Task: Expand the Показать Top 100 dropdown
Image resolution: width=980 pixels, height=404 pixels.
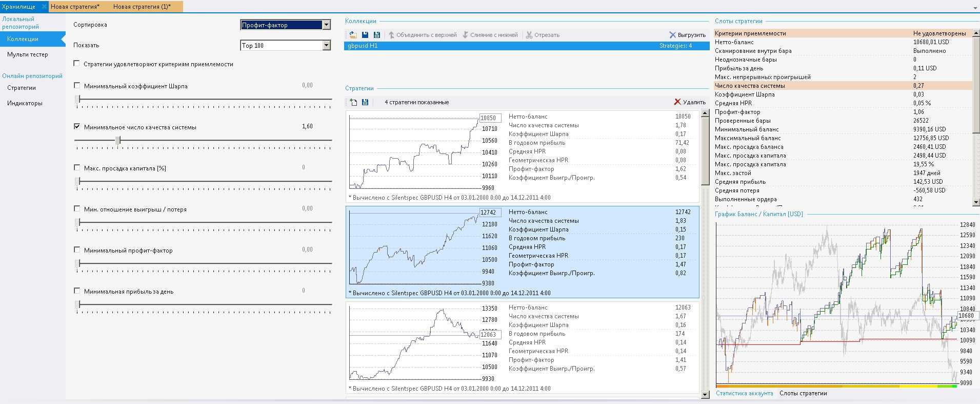Action: [326, 46]
